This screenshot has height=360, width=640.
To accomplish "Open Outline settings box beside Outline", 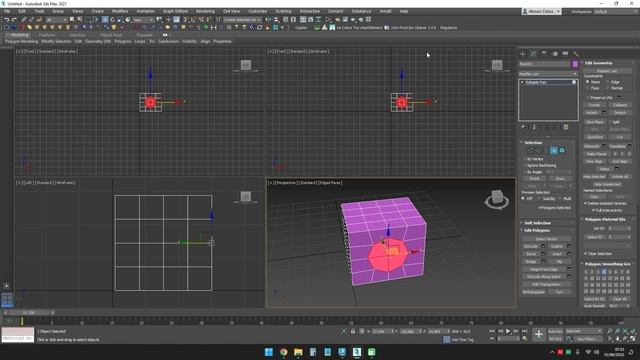I will [x=569, y=247].
